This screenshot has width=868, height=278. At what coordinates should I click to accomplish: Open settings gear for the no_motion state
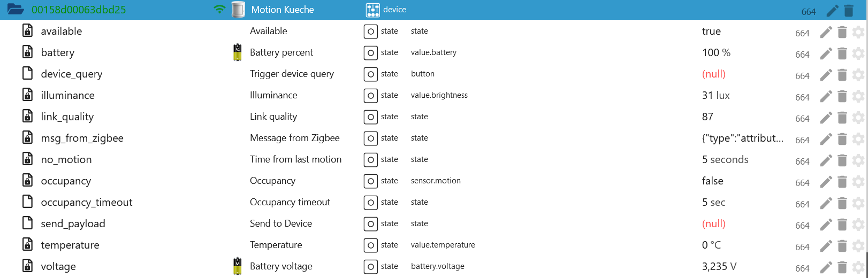click(858, 160)
